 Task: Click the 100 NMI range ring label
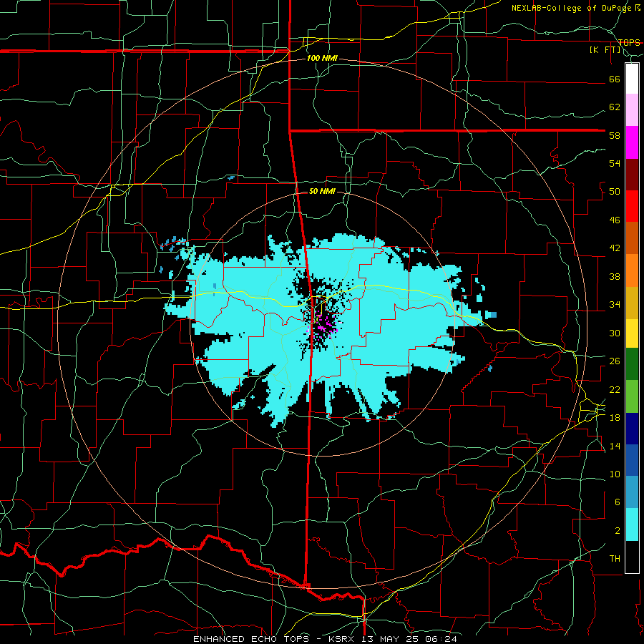(322, 58)
